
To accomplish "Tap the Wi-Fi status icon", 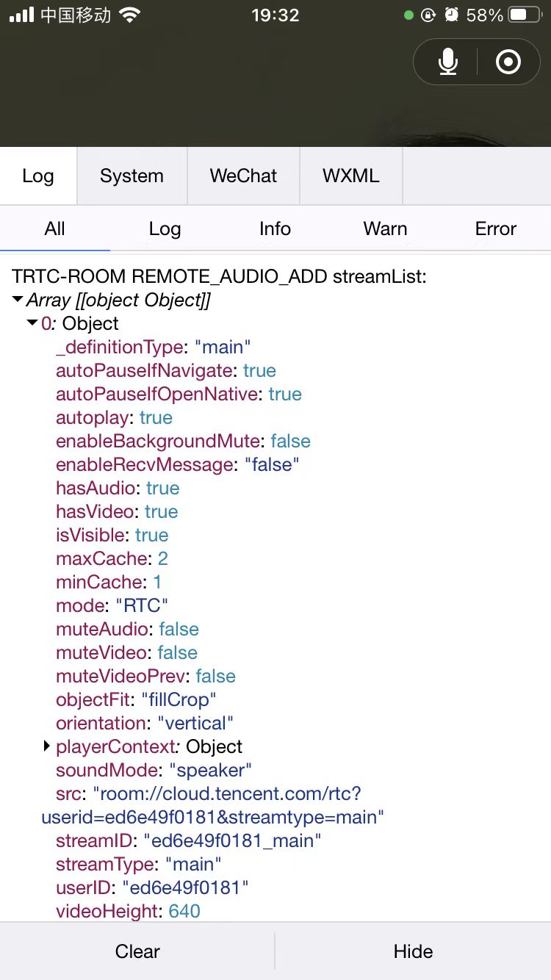I will (130, 15).
